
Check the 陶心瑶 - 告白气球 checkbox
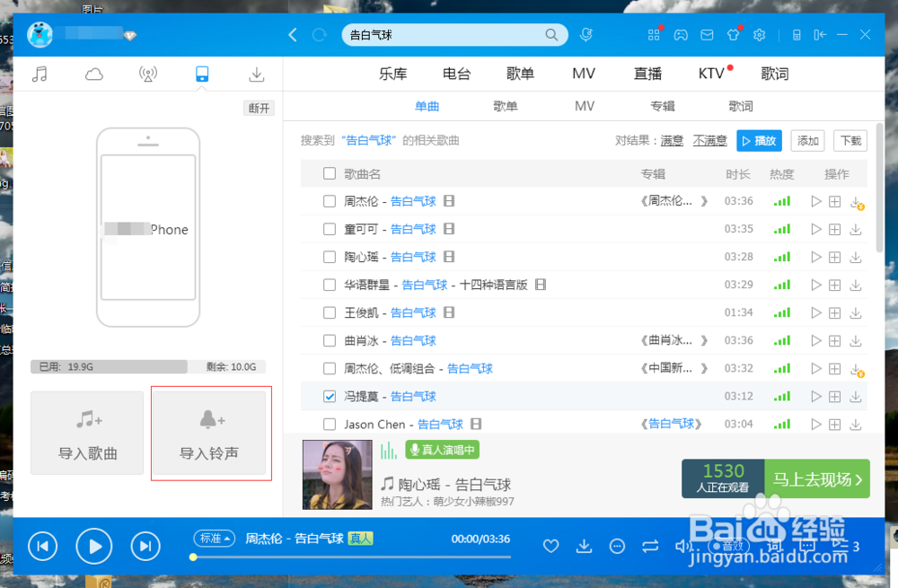pyautogui.click(x=330, y=257)
